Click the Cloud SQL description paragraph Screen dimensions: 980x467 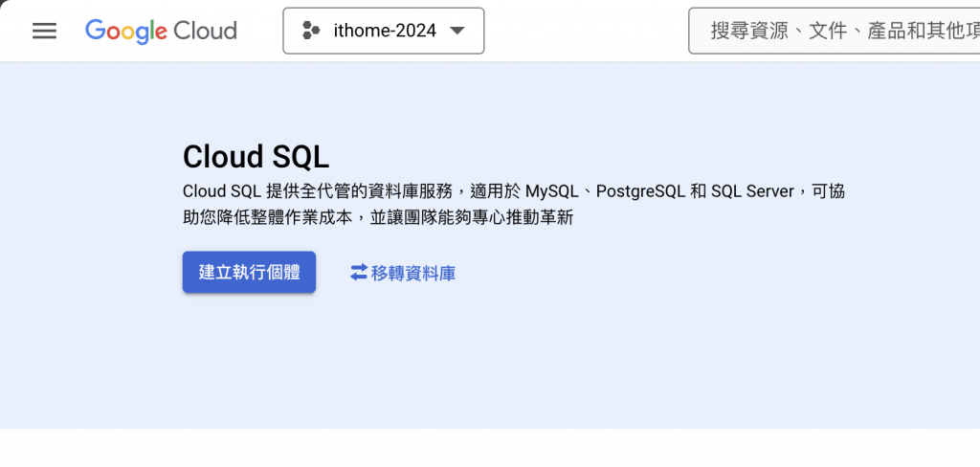[514, 205]
